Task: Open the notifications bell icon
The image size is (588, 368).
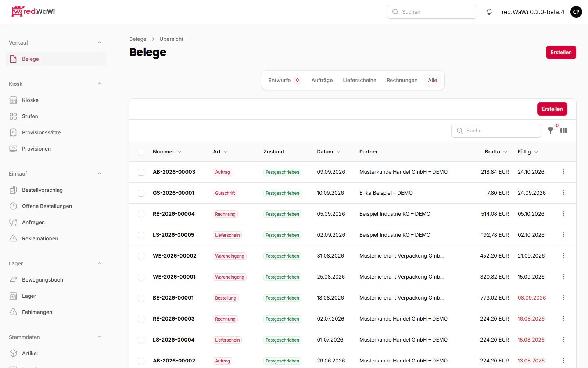Action: tap(489, 12)
